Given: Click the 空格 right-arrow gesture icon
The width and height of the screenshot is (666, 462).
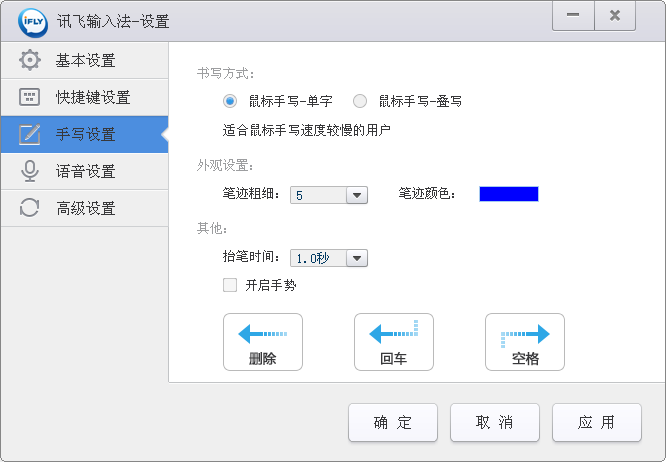Looking at the screenshot, I should point(525,334).
